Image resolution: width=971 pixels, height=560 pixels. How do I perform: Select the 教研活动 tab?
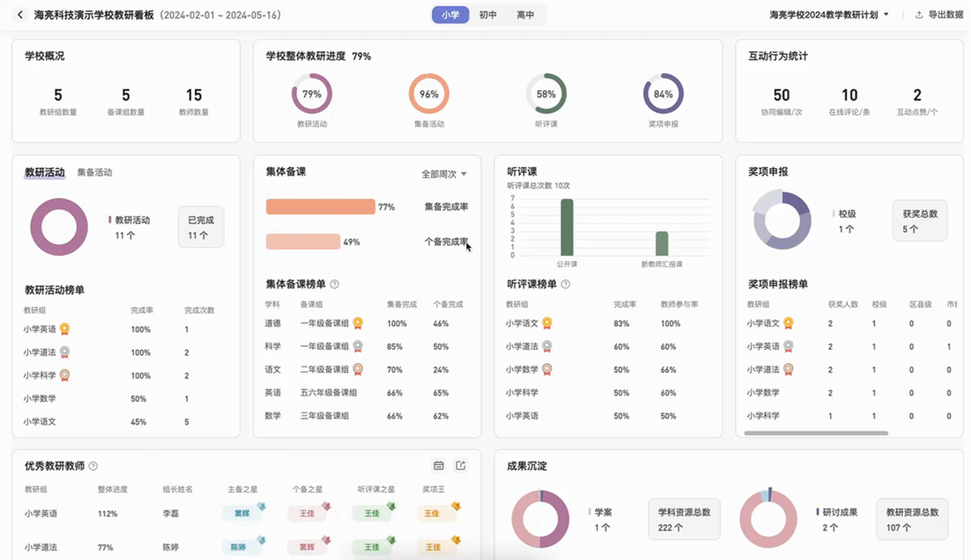tap(45, 173)
